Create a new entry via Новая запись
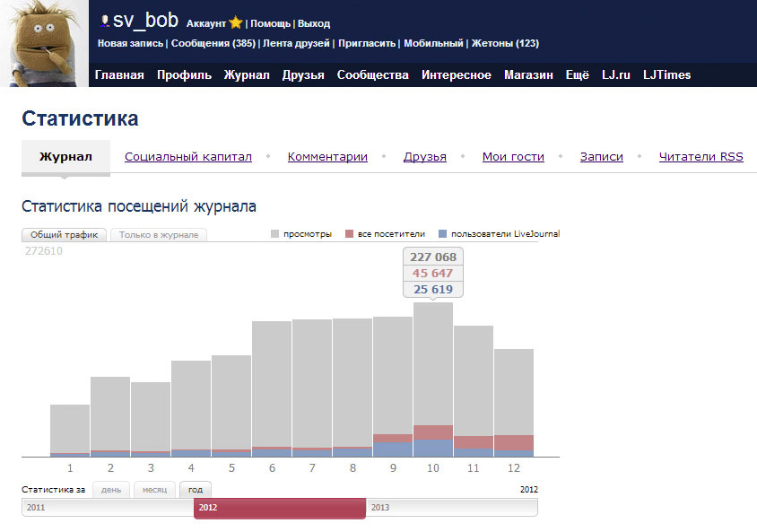The height and width of the screenshot is (532, 757). click(x=130, y=43)
